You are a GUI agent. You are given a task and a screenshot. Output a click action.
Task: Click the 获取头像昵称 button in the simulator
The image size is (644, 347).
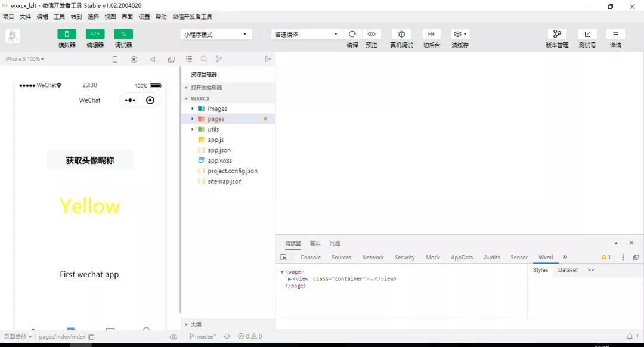(89, 160)
